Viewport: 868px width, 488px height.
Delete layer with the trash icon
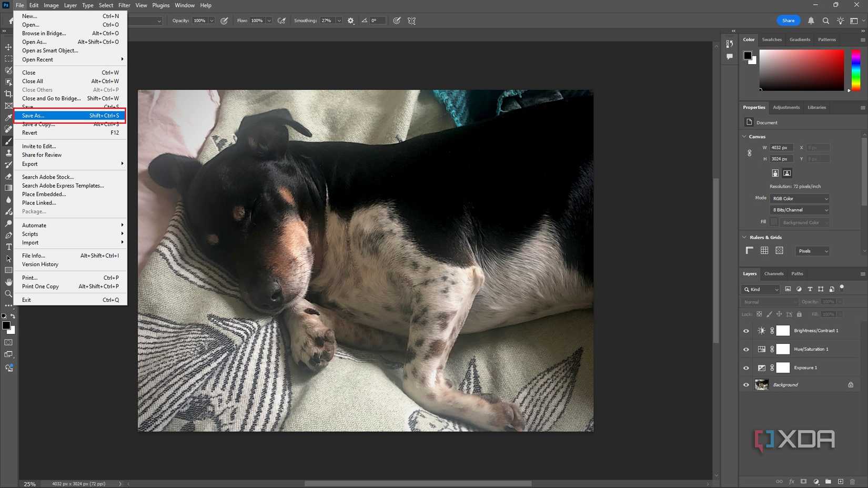(852, 481)
